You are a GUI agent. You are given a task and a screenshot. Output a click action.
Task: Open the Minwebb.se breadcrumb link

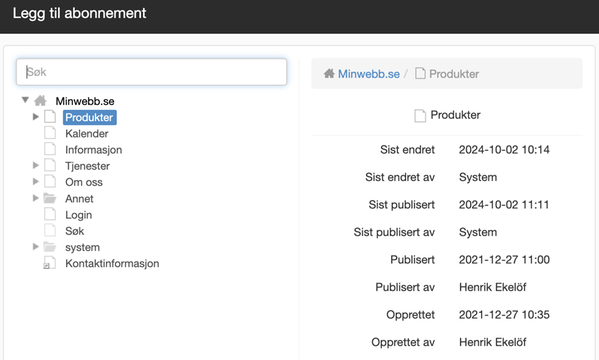(369, 74)
